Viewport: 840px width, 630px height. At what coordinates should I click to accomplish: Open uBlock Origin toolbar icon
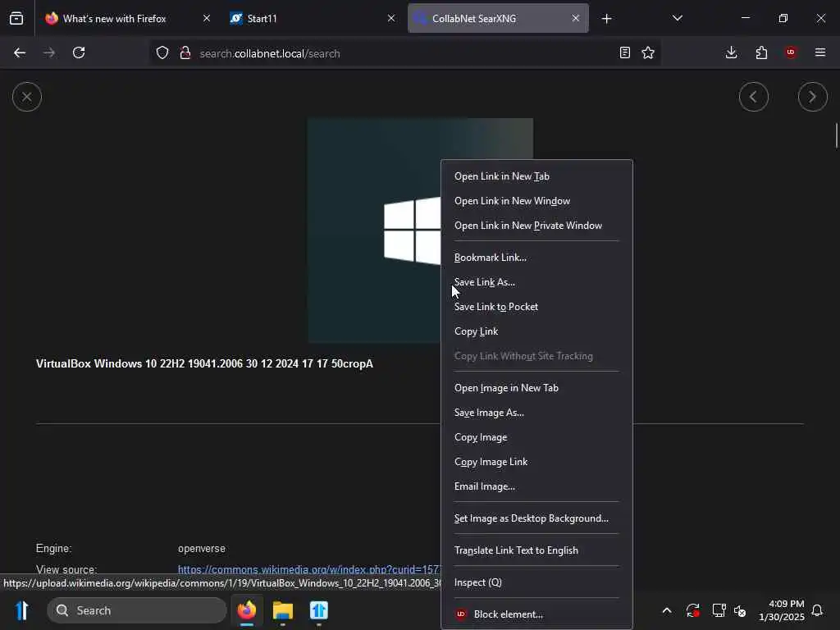point(791,52)
